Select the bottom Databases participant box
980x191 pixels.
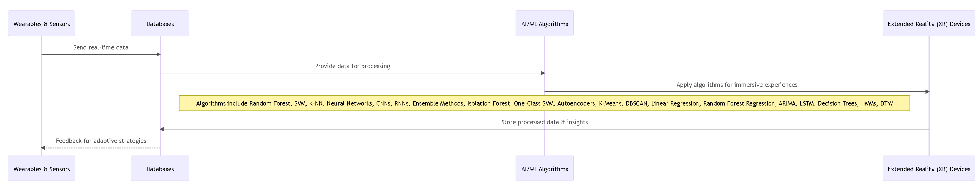[x=160, y=168]
